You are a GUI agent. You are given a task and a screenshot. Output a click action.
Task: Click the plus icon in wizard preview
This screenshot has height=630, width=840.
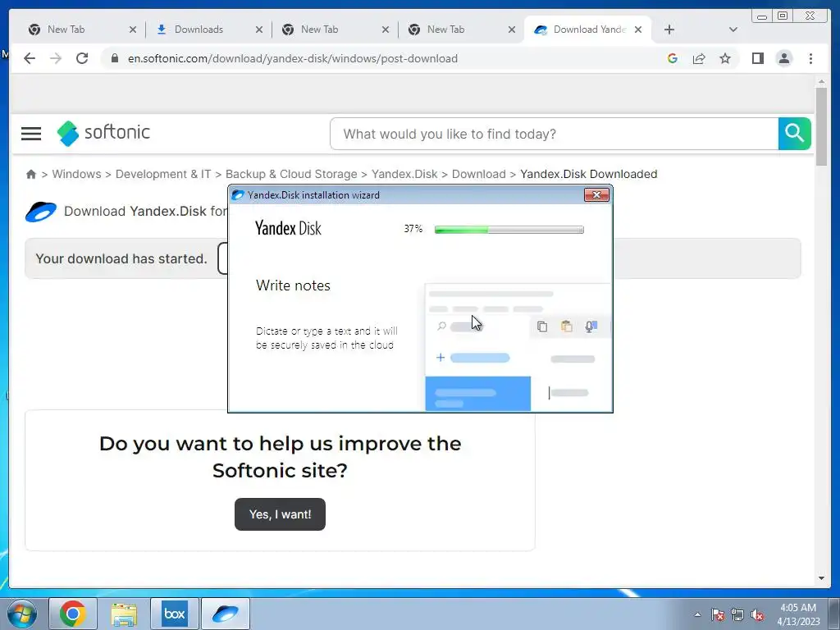click(441, 358)
